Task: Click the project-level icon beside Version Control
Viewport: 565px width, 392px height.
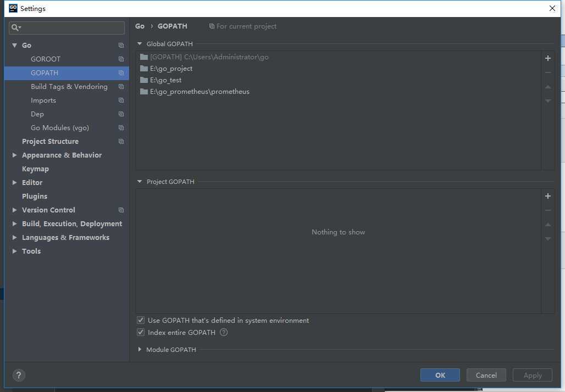Action: tap(121, 210)
